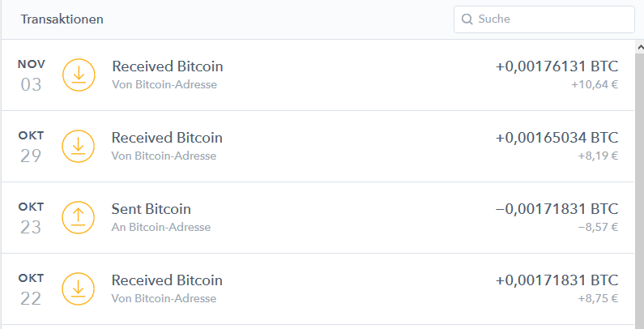The height and width of the screenshot is (329, 644).
Task: Open Received Bitcoin entry dated Okt 22
Action: (318, 288)
